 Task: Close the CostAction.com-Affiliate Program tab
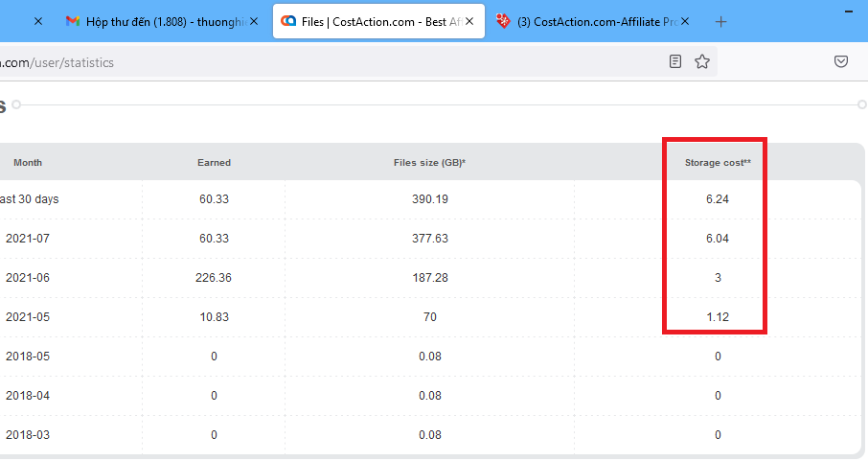685,22
